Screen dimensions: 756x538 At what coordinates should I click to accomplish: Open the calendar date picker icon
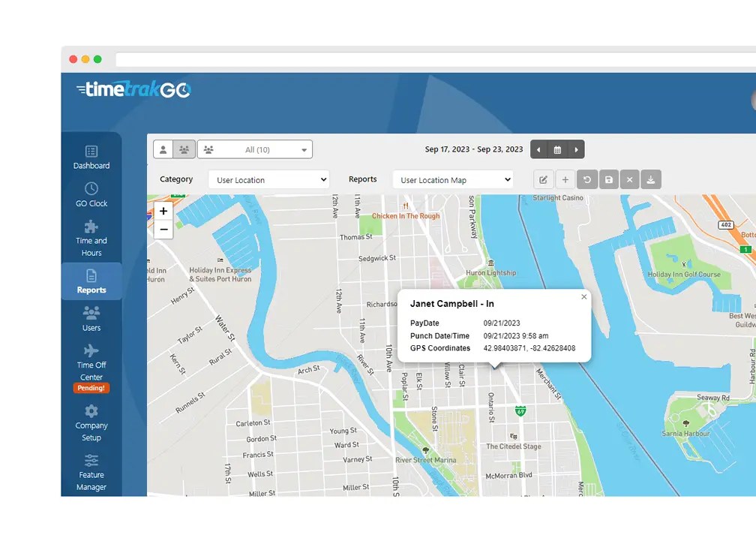[557, 149]
